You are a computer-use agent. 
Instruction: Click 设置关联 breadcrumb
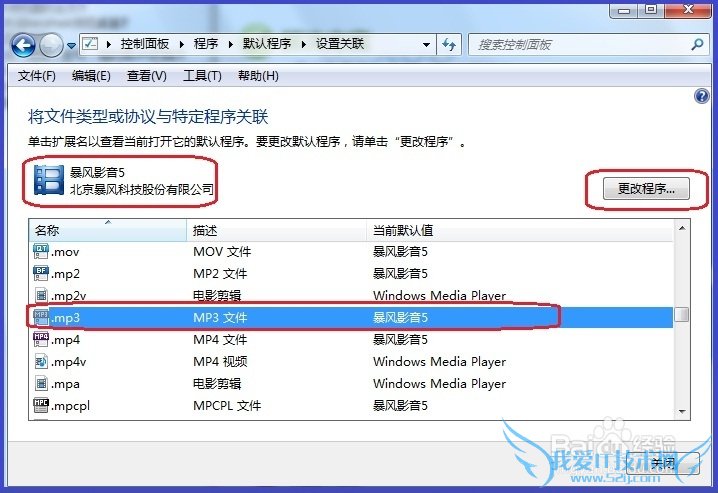coord(340,44)
